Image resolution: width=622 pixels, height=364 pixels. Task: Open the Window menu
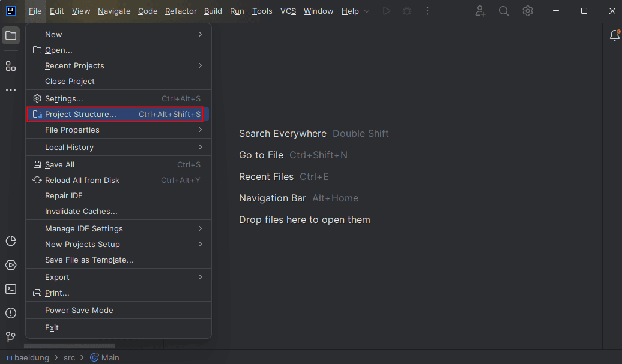click(x=319, y=11)
